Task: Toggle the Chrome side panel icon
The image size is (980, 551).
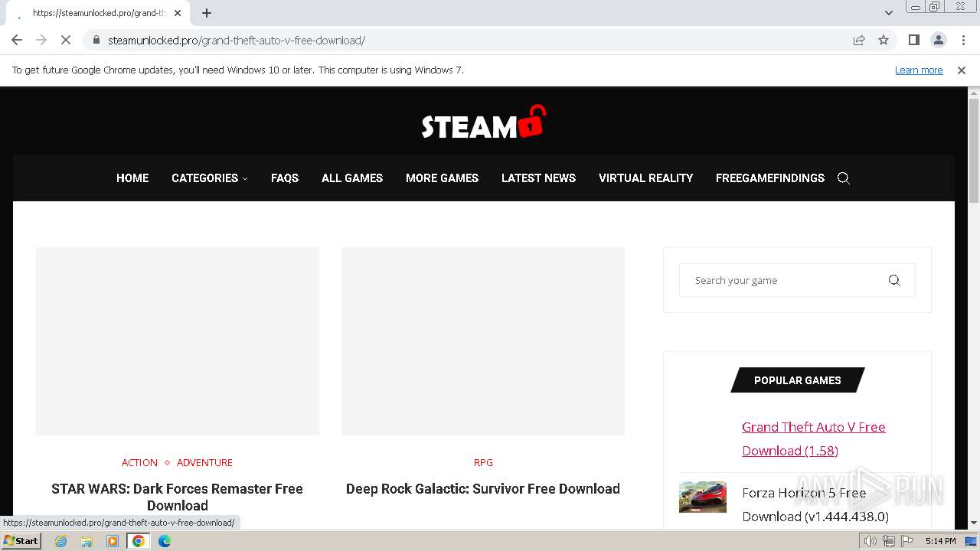Action: point(913,40)
